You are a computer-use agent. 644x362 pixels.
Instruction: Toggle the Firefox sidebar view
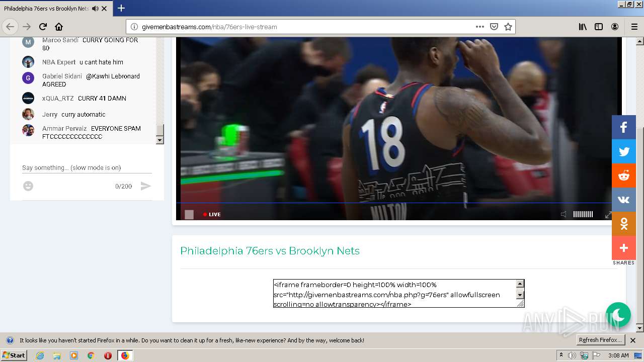(599, 27)
